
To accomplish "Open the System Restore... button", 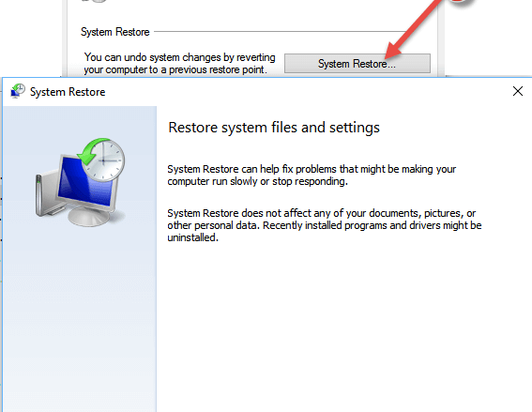I will [x=357, y=63].
